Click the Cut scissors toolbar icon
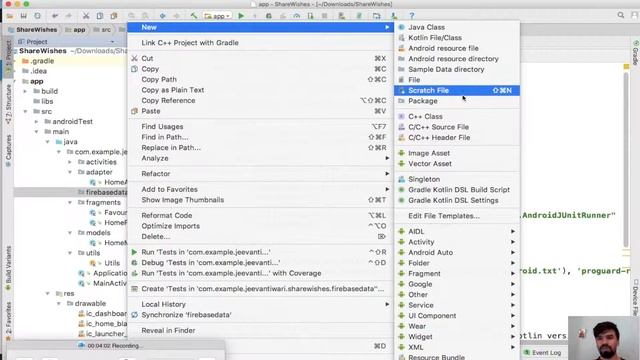 [x=86, y=16]
